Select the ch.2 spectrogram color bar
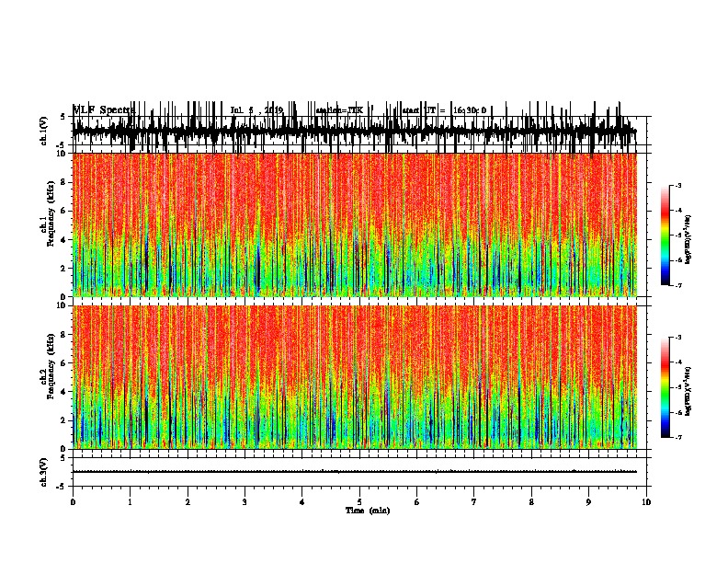Viewport: 728px width, 563px height. [x=665, y=387]
